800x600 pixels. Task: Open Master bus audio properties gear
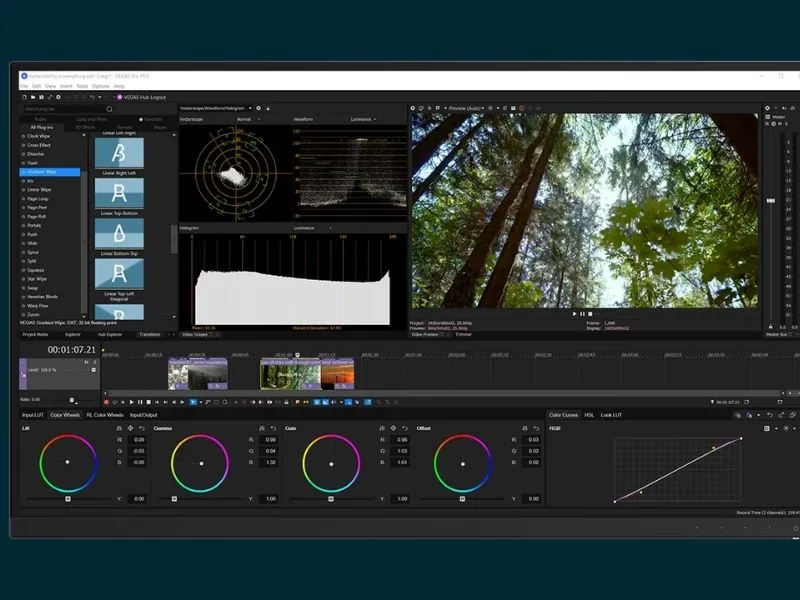pos(767,108)
